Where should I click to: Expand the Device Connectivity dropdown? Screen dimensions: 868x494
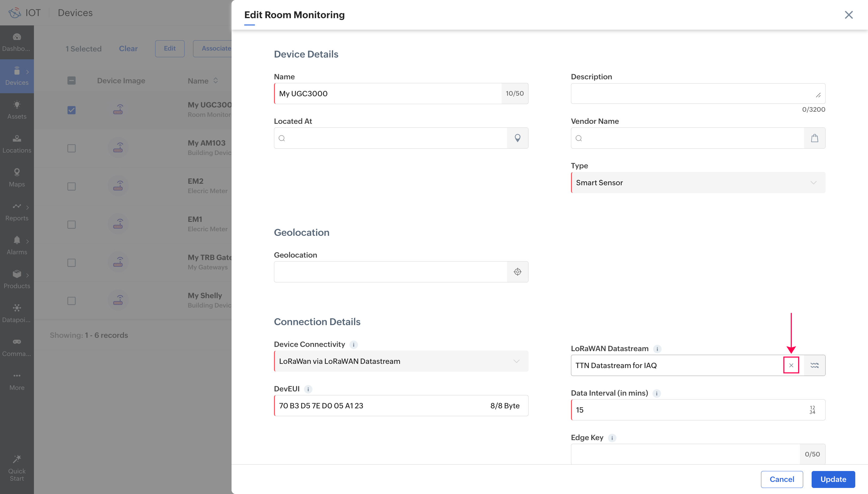(x=401, y=361)
